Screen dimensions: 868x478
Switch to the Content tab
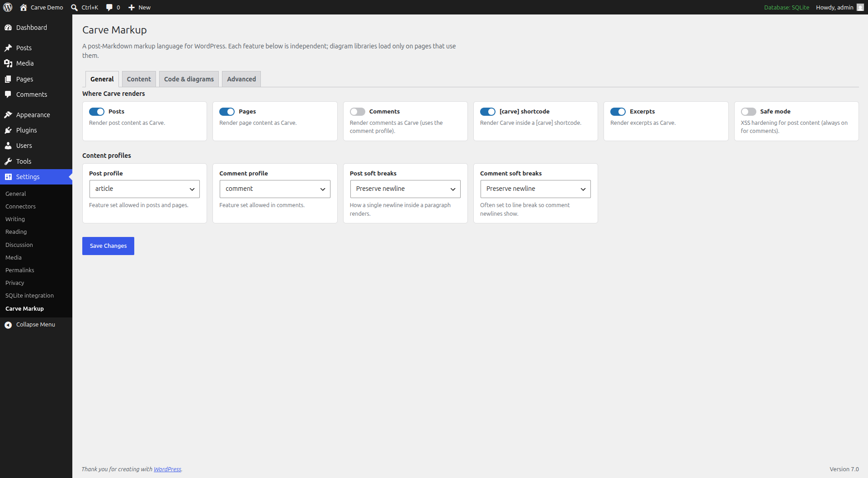coord(139,79)
